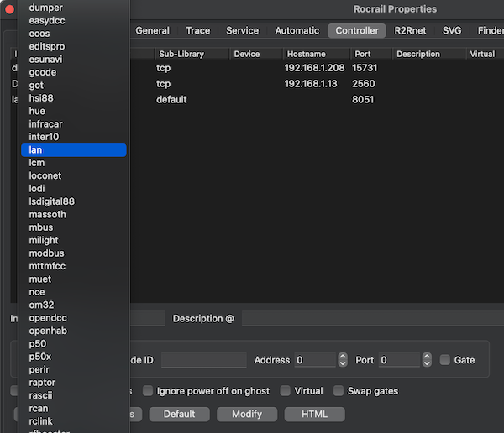504x433 pixels.
Task: Pick 'lcm' from the list
Action: pyautogui.click(x=74, y=163)
